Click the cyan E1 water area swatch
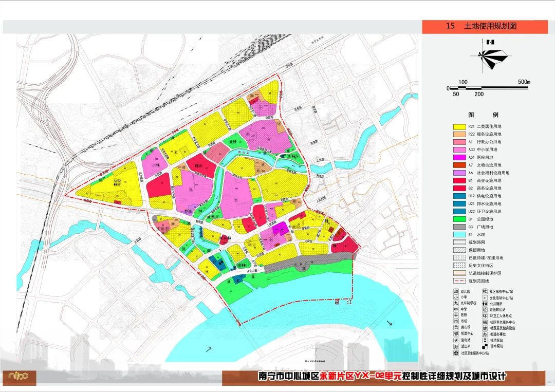This screenshot has height=392, width=555. click(459, 234)
